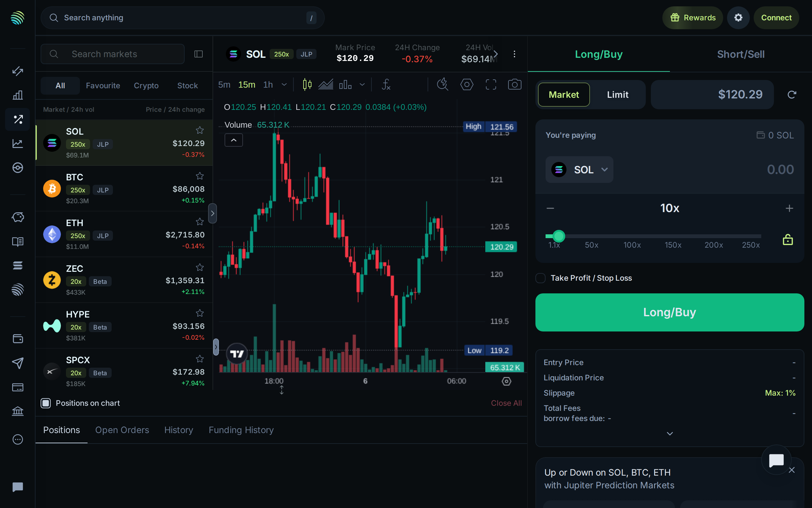Screen dimensions: 812x508
Task: Open the piggy bank sidebar icon
Action: tap(17, 217)
